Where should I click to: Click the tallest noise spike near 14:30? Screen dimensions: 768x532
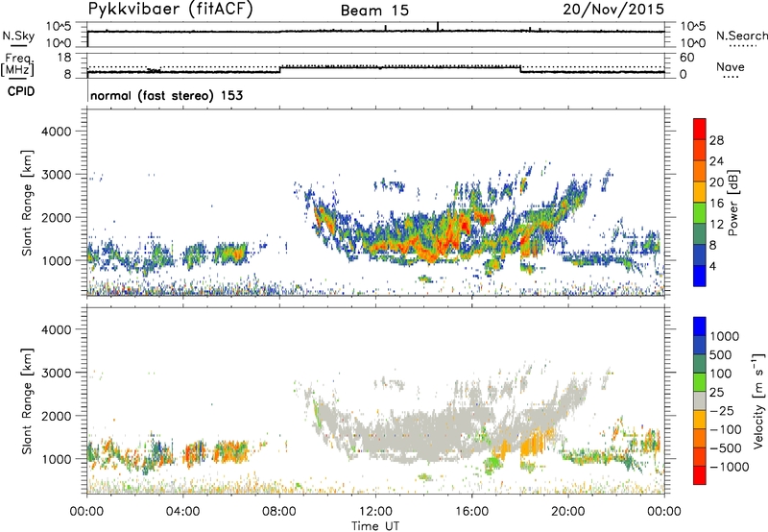click(x=438, y=27)
